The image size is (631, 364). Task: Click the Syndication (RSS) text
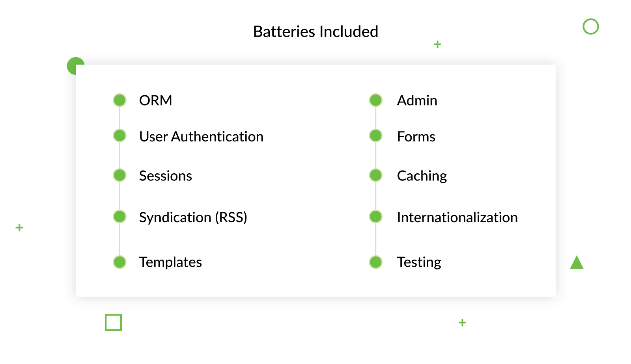[193, 217]
